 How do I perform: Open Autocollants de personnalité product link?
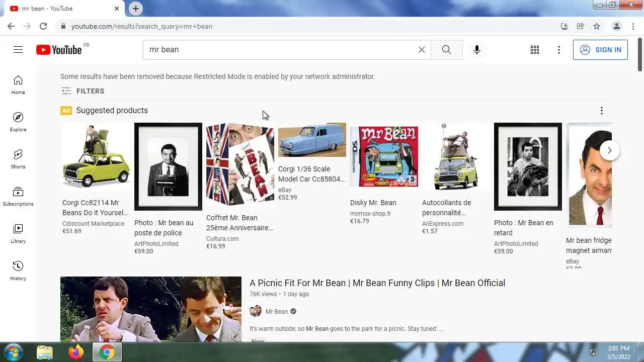447,208
